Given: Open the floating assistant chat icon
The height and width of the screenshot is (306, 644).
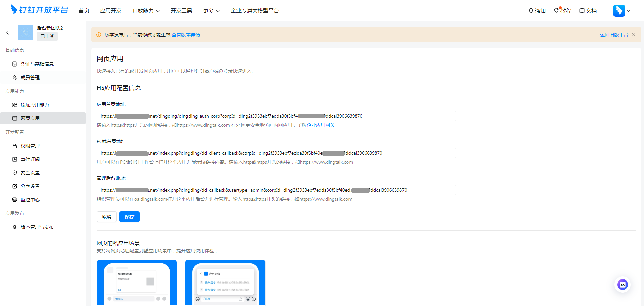Looking at the screenshot, I should click(x=623, y=285).
